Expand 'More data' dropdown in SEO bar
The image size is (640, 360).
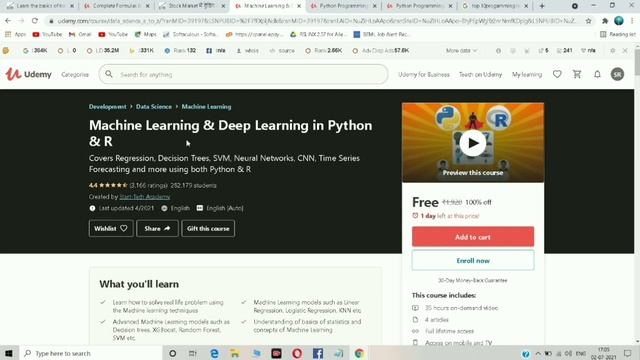click(x=461, y=51)
